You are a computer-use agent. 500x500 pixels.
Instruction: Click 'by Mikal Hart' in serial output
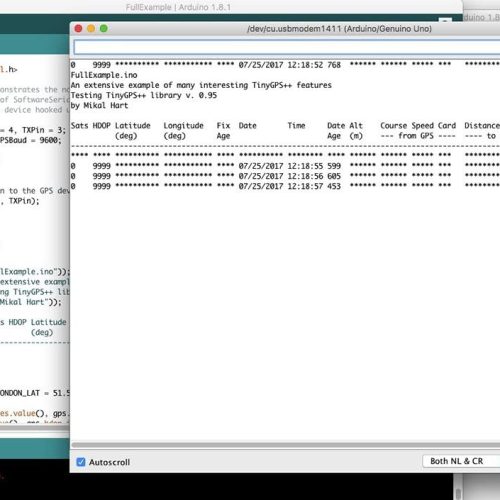coord(99,106)
